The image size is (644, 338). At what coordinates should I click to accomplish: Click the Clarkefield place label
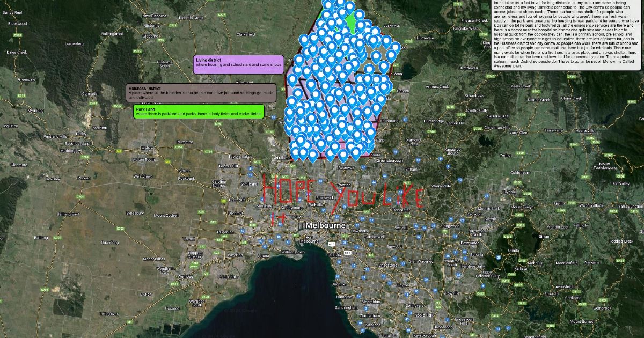tap(245, 34)
